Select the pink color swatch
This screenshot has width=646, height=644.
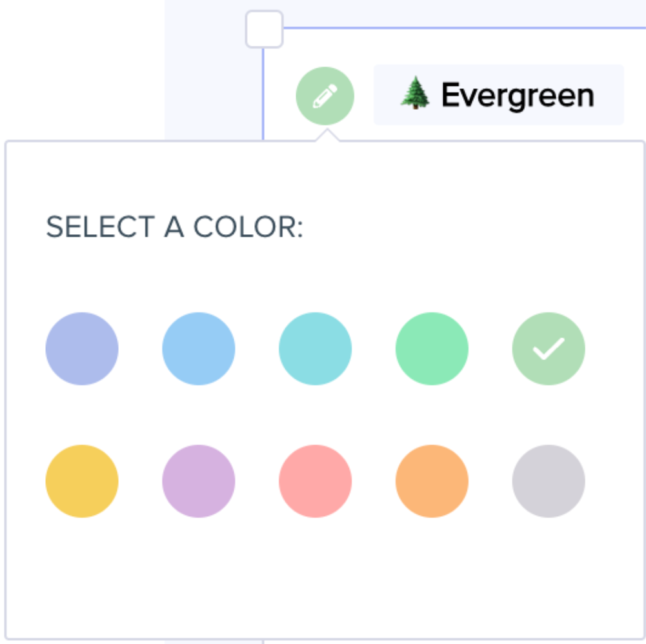pyautogui.click(x=316, y=481)
